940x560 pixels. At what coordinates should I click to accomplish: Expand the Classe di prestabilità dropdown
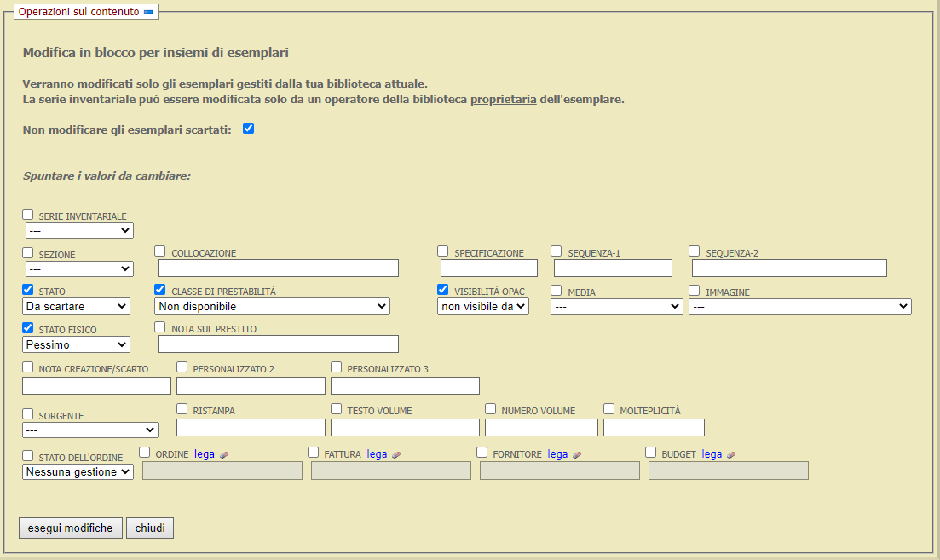(273, 306)
